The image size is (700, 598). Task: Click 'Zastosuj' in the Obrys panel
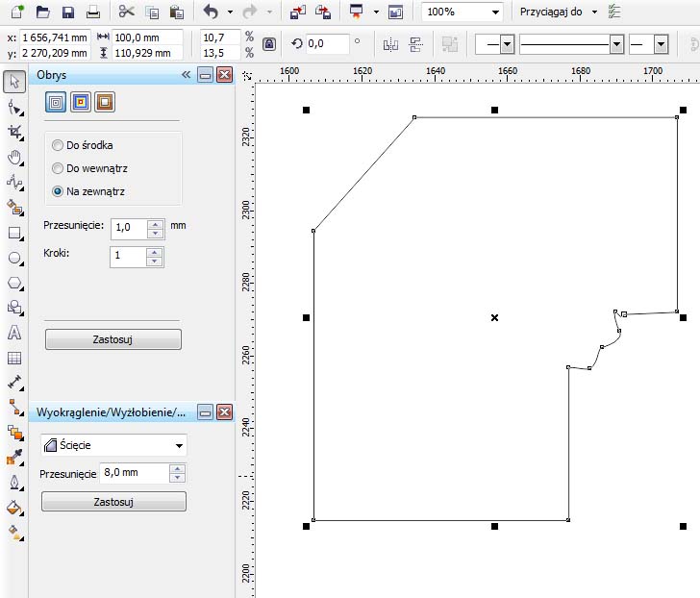point(112,339)
